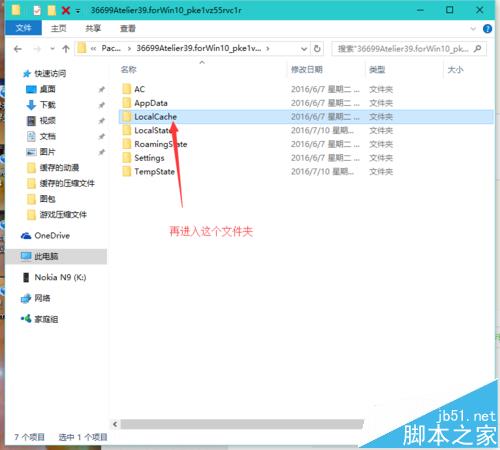Click the Pac... breadcrumb segment
500x450 pixels.
tap(111, 48)
